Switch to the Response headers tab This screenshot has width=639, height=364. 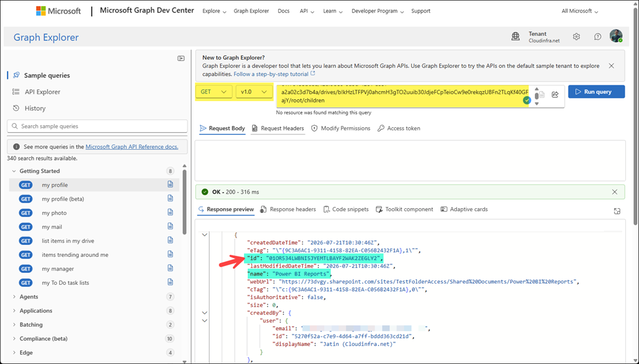(288, 209)
